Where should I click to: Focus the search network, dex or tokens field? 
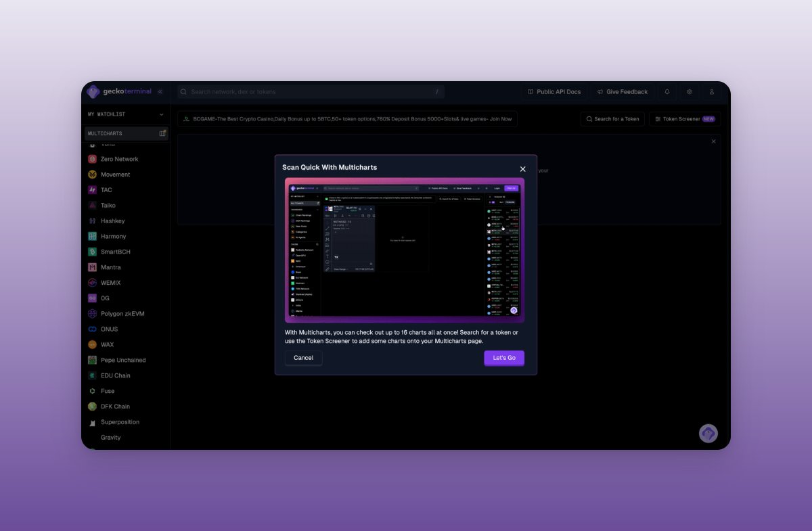[x=311, y=92]
